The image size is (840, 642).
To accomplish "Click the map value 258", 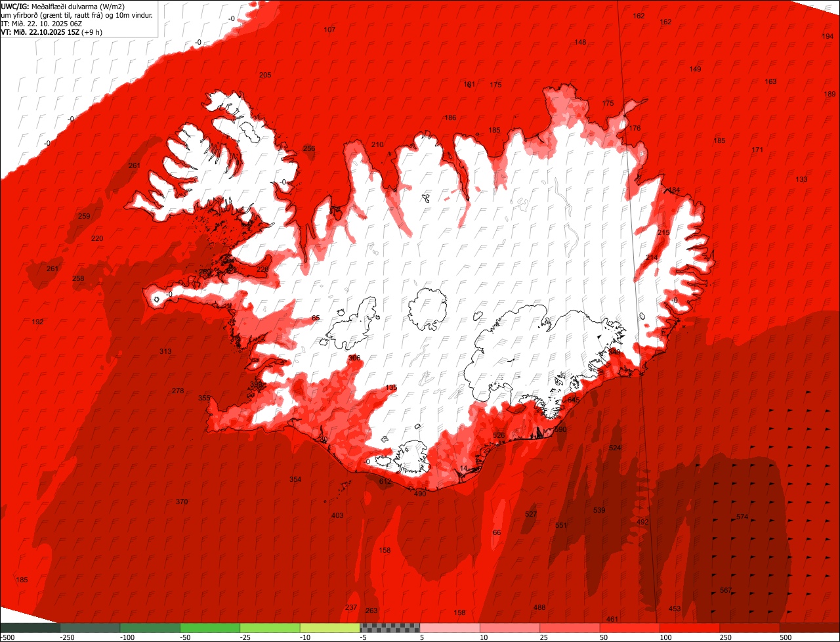I will pos(78,279).
